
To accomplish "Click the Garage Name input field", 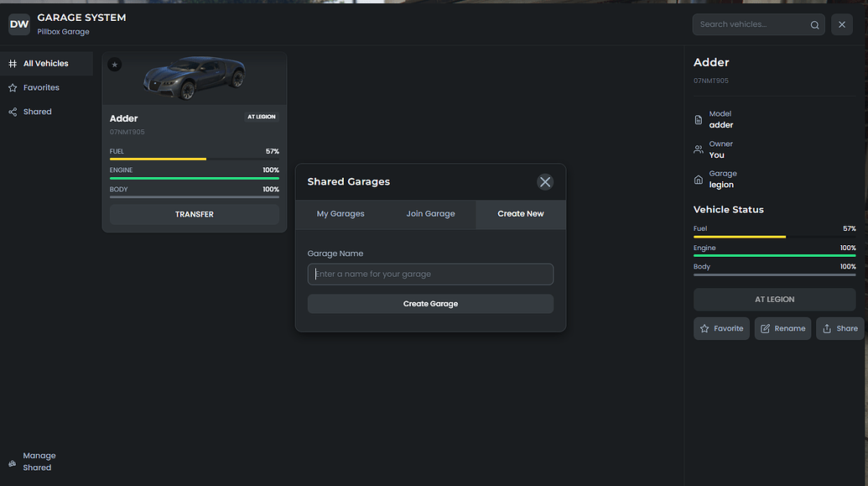I will coord(430,274).
